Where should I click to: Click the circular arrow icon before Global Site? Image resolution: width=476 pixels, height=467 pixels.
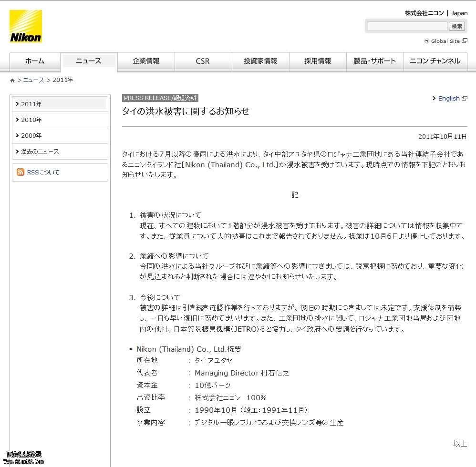[x=427, y=41]
